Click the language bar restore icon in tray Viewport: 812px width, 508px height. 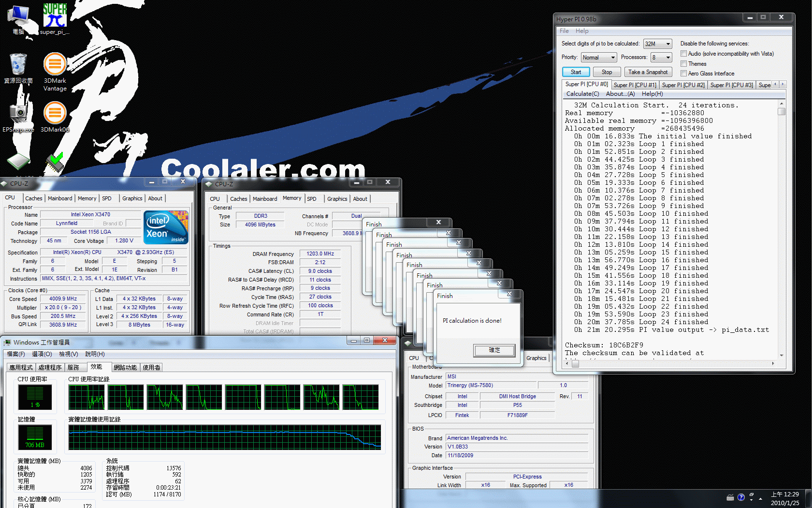(x=751, y=495)
